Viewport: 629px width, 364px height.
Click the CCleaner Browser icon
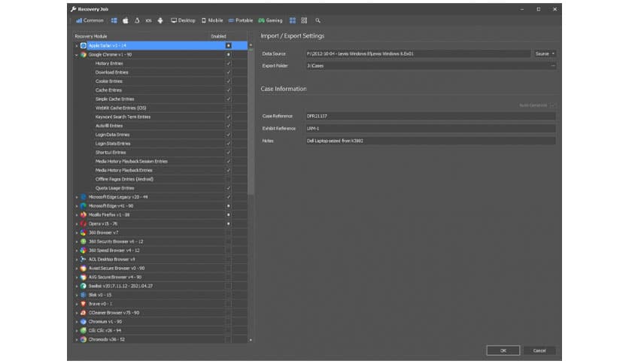84,313
